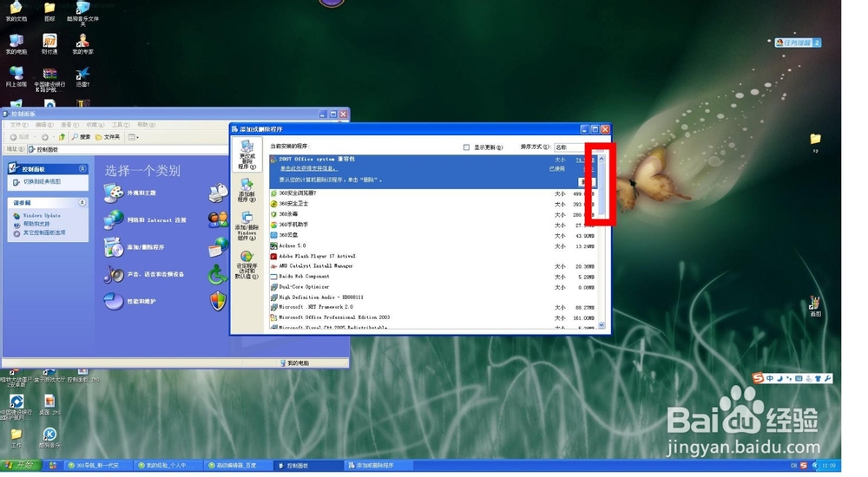Open the 文件 menu
Image resolution: width=868 pixels, height=477 pixels.
point(19,125)
